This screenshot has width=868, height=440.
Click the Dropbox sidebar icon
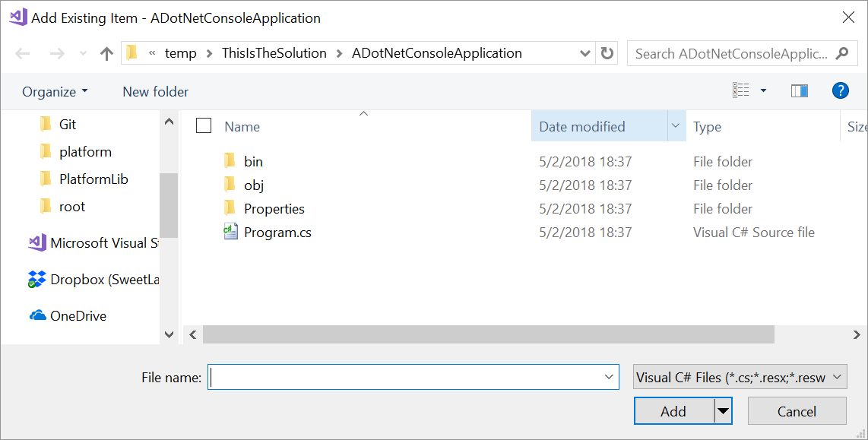(x=36, y=279)
